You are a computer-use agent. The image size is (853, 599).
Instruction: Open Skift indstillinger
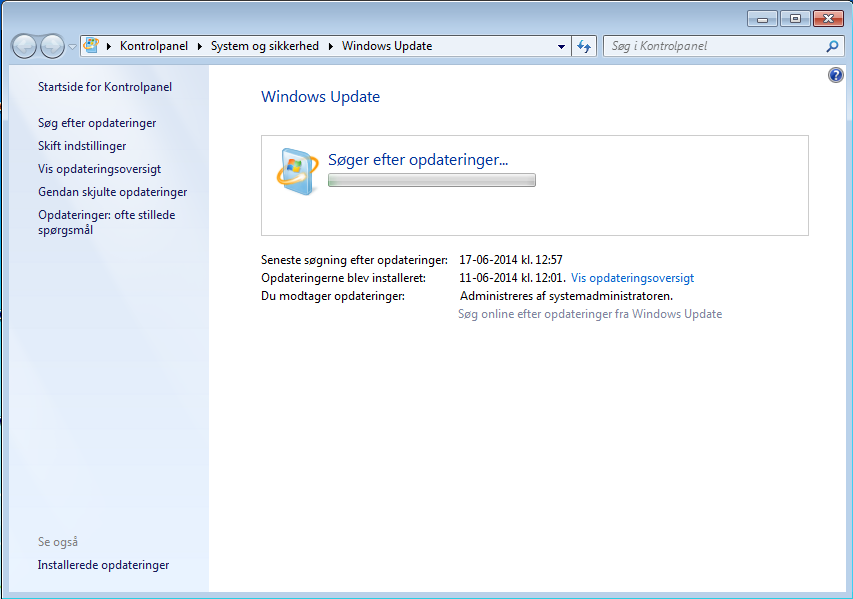pyautogui.click(x=82, y=146)
